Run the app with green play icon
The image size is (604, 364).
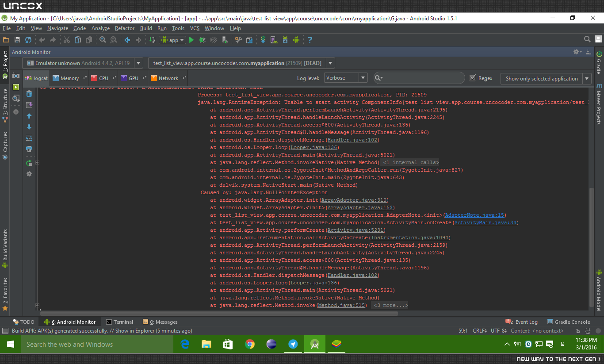click(191, 40)
